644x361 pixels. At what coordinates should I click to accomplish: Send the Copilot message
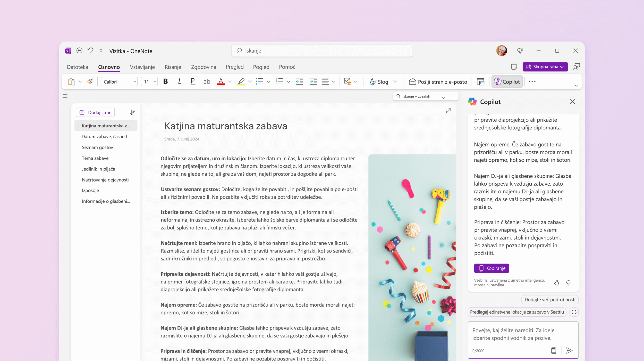click(x=569, y=350)
